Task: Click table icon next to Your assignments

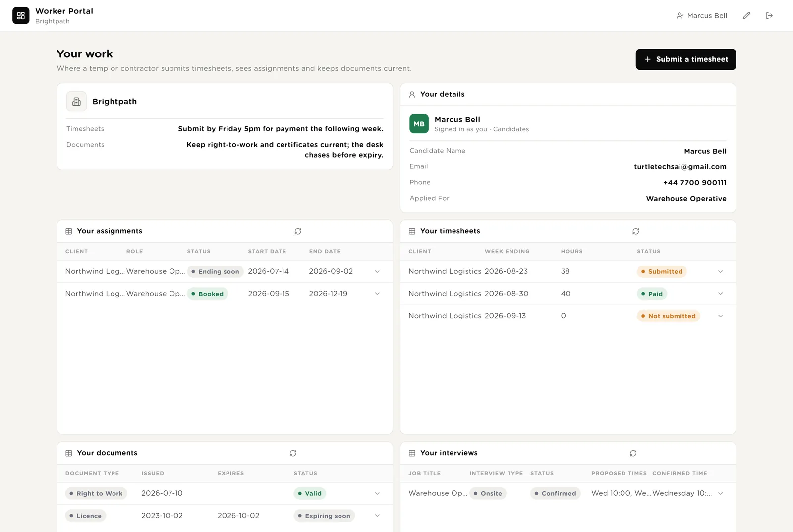Action: point(69,231)
